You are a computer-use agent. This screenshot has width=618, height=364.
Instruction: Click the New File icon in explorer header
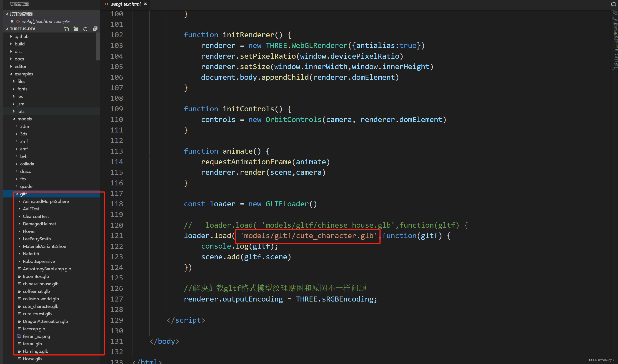(67, 29)
